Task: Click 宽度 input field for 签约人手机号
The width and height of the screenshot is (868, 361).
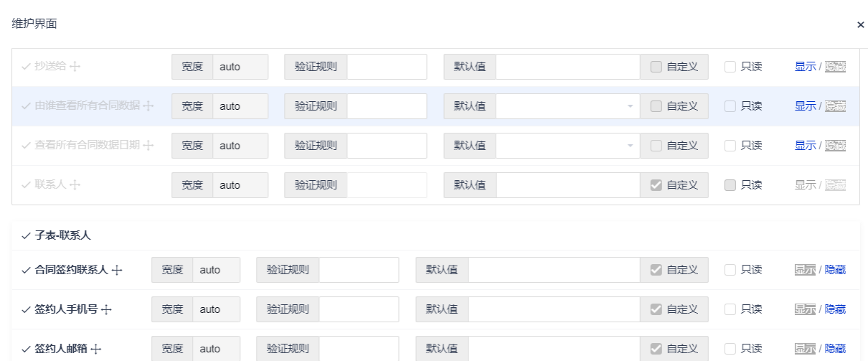Action: [x=216, y=309]
